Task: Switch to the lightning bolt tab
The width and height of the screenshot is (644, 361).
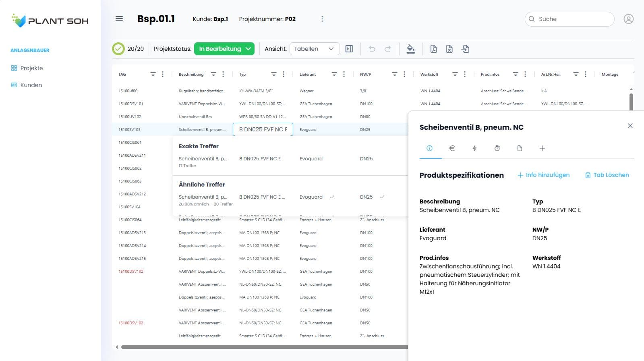Action: pyautogui.click(x=474, y=148)
